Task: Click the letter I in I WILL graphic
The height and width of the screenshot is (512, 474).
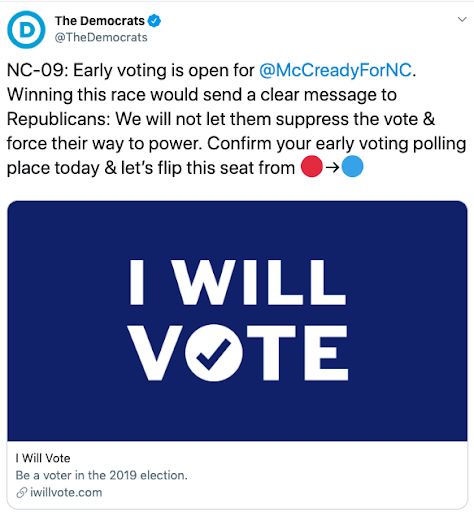Action: click(137, 282)
